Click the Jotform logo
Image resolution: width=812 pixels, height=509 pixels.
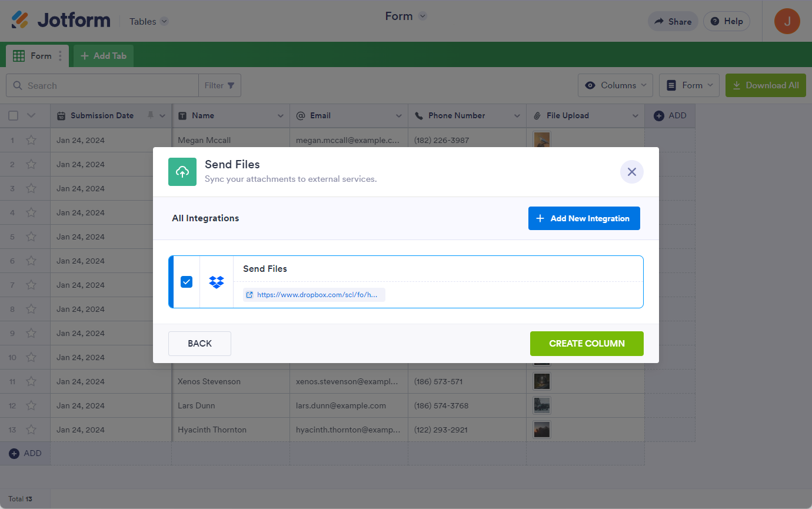[x=61, y=21]
